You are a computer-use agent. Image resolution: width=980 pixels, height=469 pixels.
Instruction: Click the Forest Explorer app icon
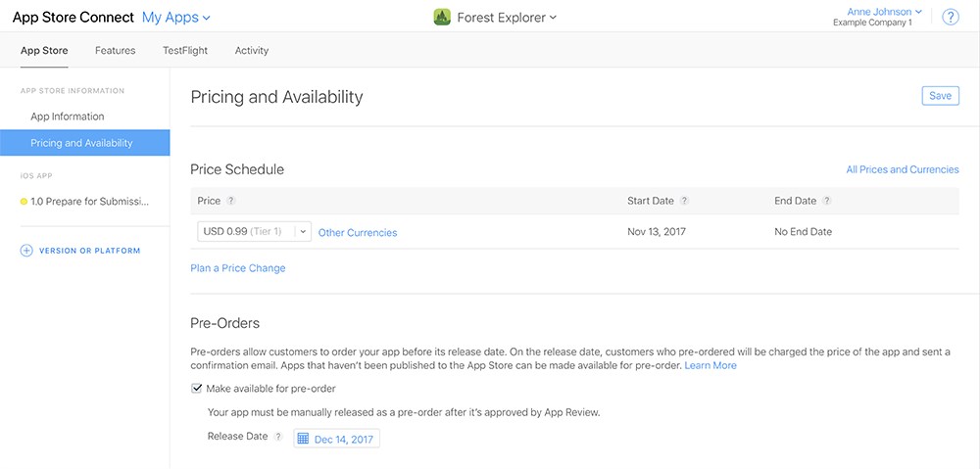[x=442, y=17]
